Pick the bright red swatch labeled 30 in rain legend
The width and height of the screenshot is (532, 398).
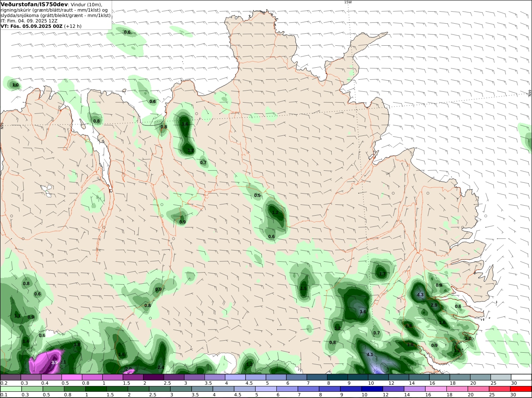point(521,389)
